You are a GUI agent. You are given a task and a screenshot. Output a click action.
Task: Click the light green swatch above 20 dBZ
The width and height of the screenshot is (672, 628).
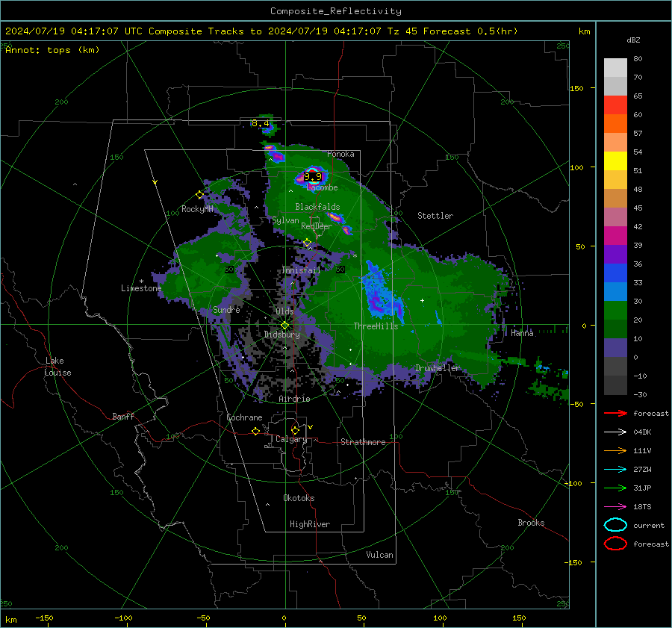(615, 310)
